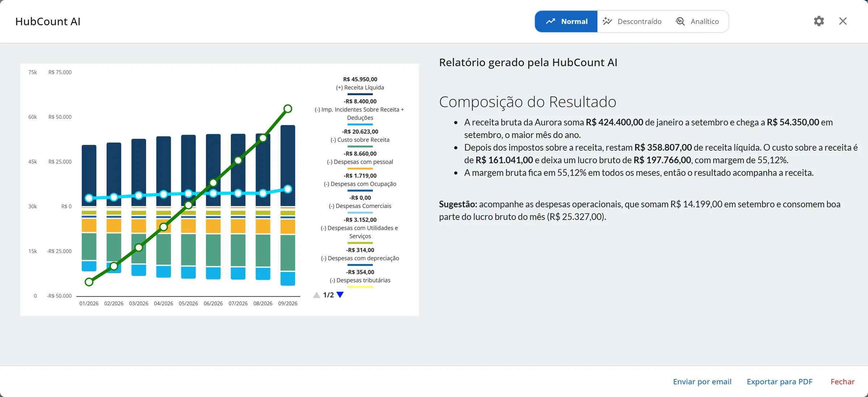This screenshot has height=397, width=868.
Task: Click the green line marker at 09/2026
Action: (288, 109)
